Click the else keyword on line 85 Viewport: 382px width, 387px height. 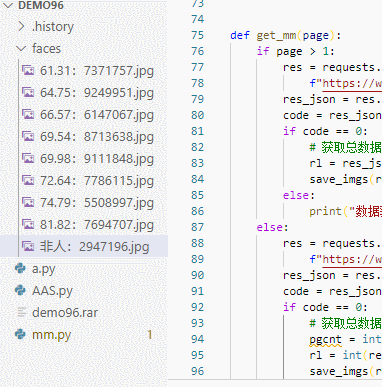pyautogui.click(x=295, y=195)
